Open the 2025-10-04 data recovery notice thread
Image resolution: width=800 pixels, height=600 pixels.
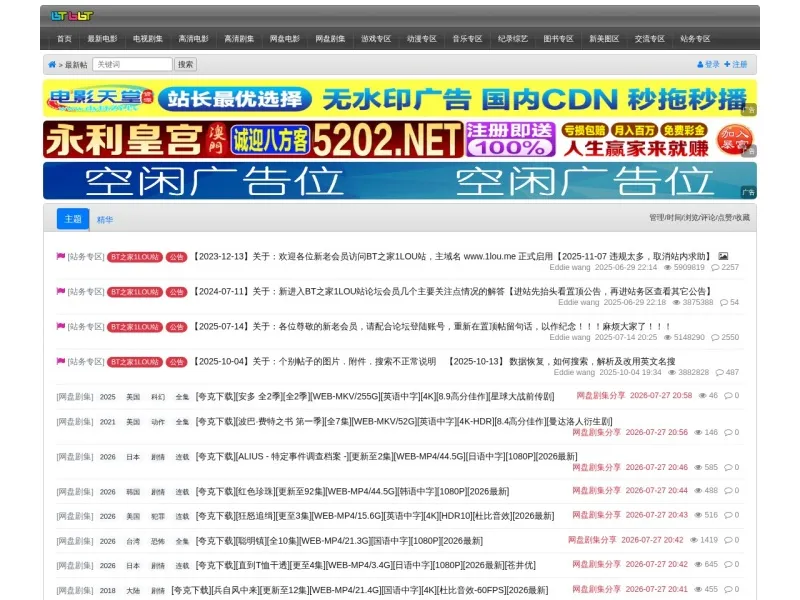(434, 361)
